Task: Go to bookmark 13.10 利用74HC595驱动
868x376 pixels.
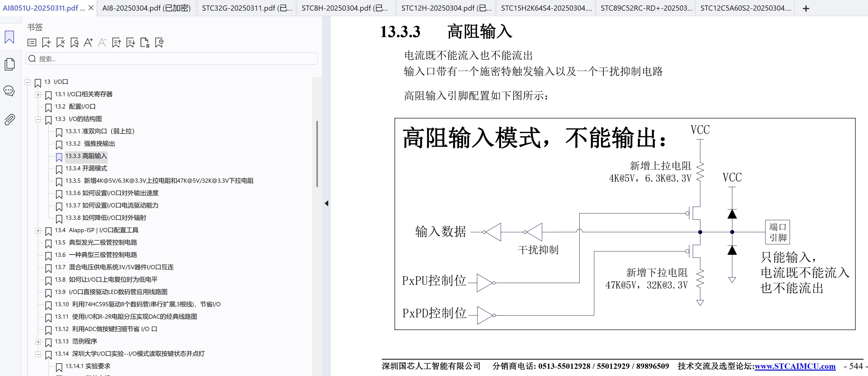Action: (138, 304)
